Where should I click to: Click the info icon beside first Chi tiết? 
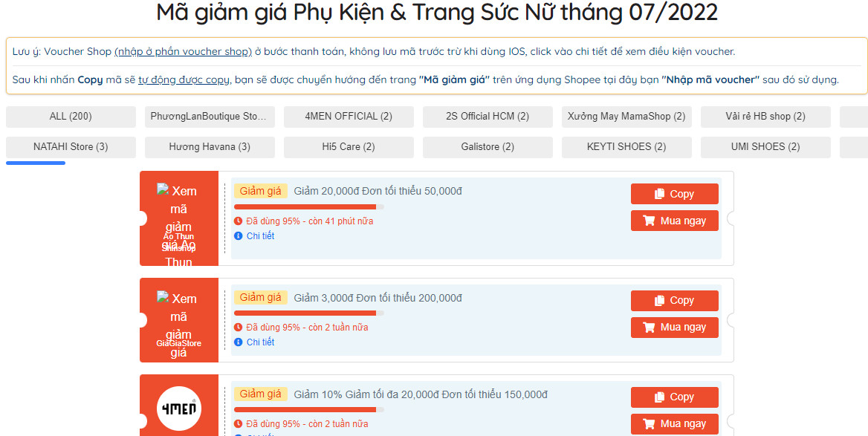(x=239, y=236)
